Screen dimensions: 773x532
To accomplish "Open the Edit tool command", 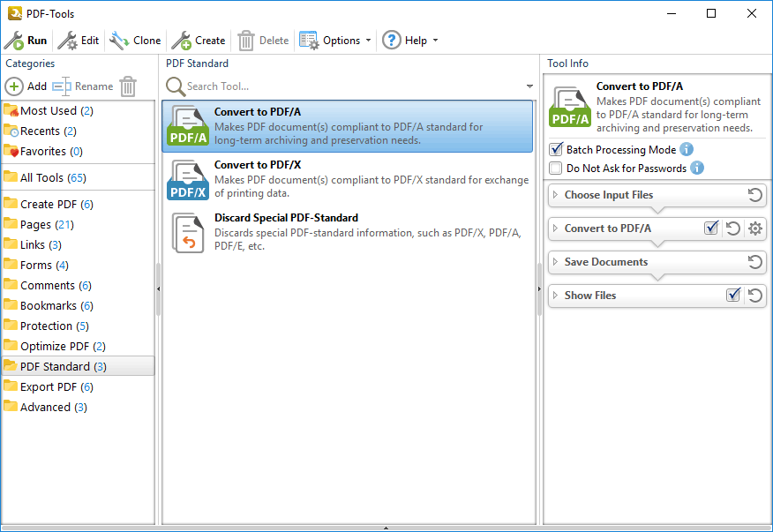I will tap(79, 41).
